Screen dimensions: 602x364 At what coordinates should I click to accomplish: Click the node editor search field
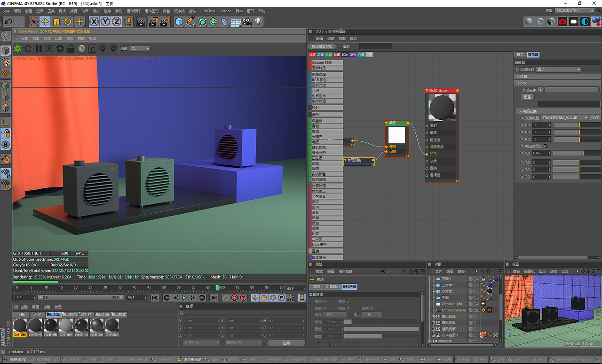pos(375,46)
